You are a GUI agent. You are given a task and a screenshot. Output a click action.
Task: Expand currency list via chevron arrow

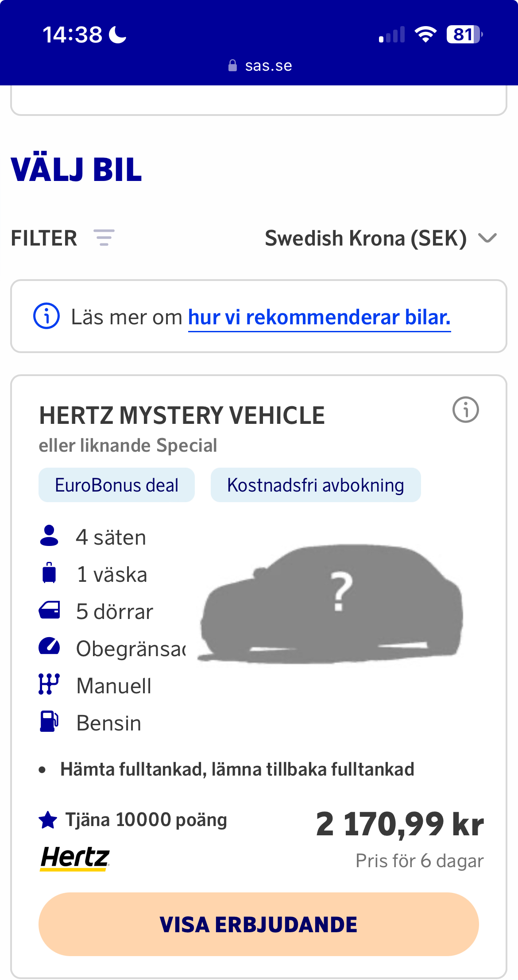487,238
